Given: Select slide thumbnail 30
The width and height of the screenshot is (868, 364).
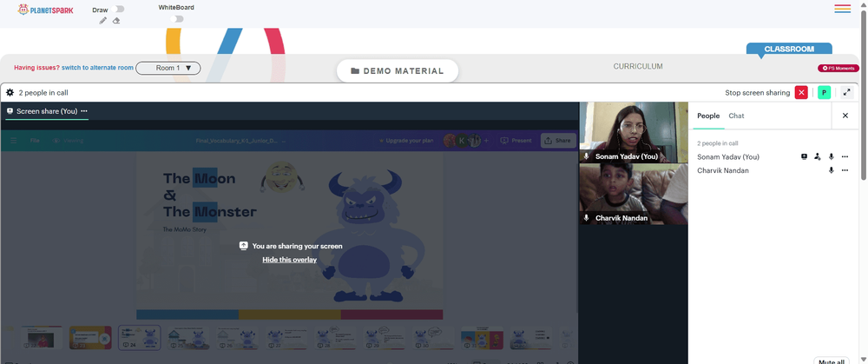Looking at the screenshot, I should coord(433,337).
